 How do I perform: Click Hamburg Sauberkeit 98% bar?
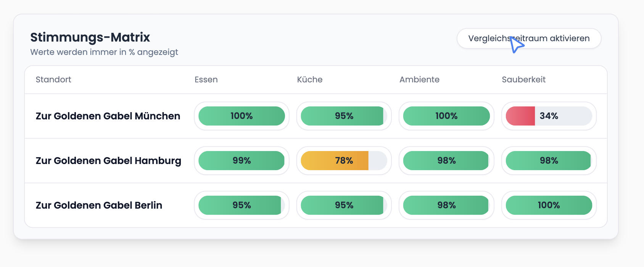click(549, 161)
